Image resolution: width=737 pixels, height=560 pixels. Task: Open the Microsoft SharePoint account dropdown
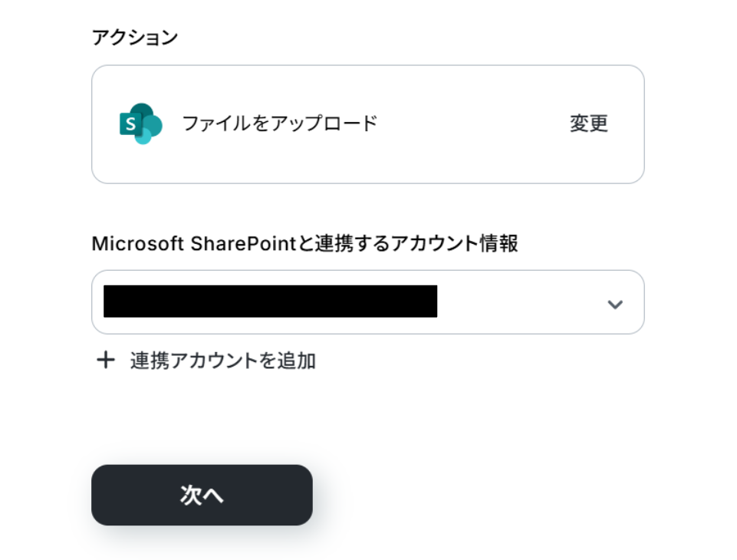tap(367, 302)
